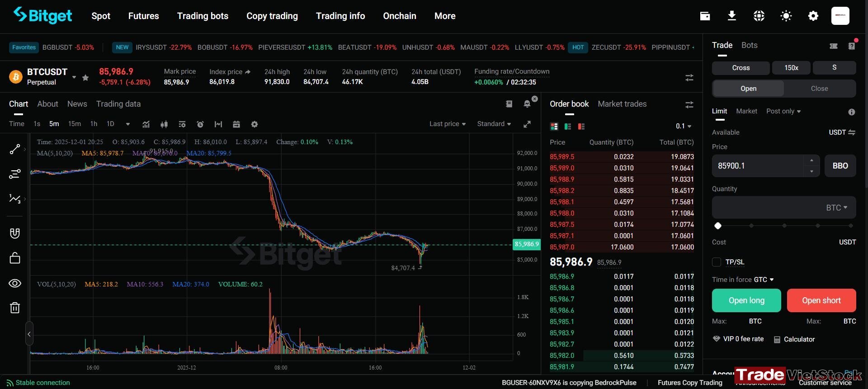This screenshot has height=389, width=868.
Task: Click the Open short button
Action: pos(821,300)
